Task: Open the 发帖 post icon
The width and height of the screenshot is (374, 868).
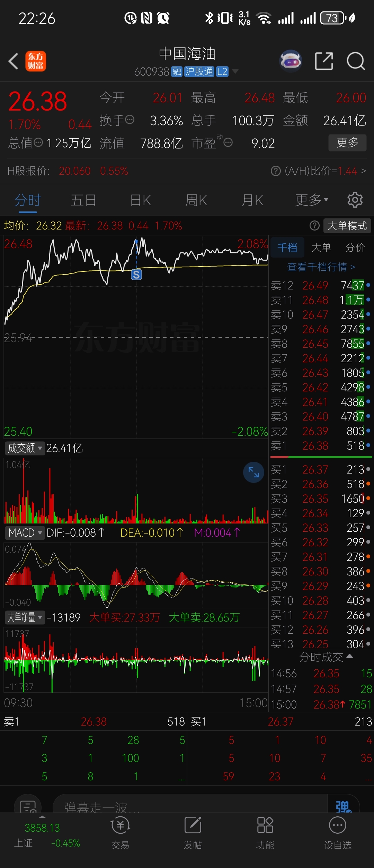Action: tap(193, 833)
